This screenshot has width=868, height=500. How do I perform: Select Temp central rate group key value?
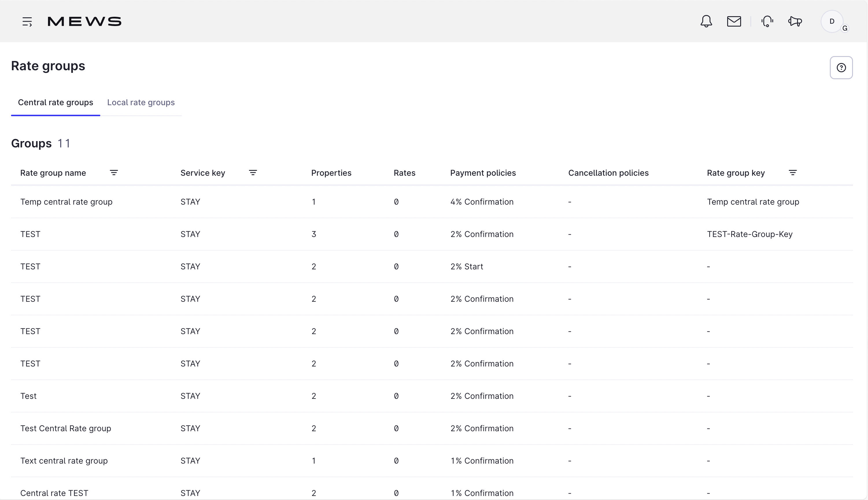[x=753, y=201]
